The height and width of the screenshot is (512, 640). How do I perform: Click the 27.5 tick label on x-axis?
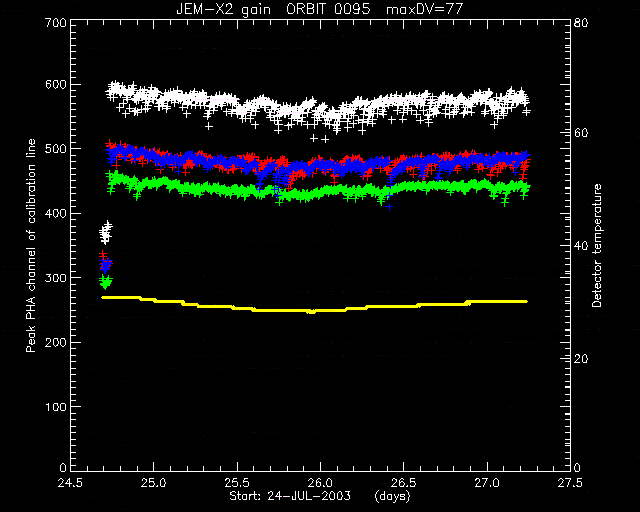point(570,483)
